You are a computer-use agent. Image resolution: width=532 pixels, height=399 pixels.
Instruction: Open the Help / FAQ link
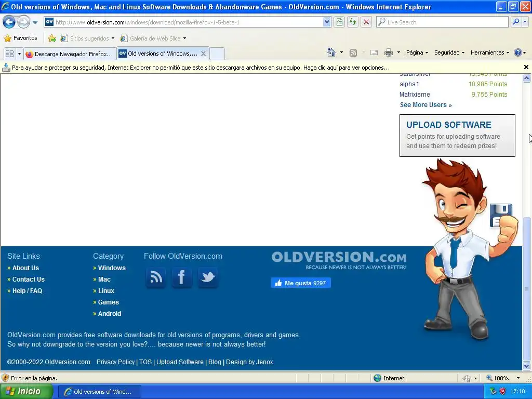pyautogui.click(x=27, y=291)
